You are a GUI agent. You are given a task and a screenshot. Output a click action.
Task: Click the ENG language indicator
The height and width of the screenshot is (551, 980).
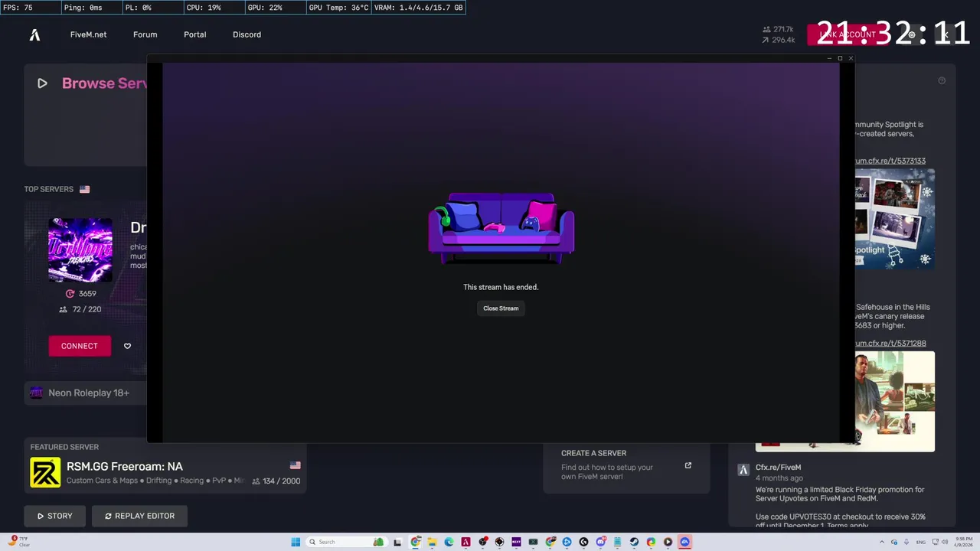click(921, 542)
